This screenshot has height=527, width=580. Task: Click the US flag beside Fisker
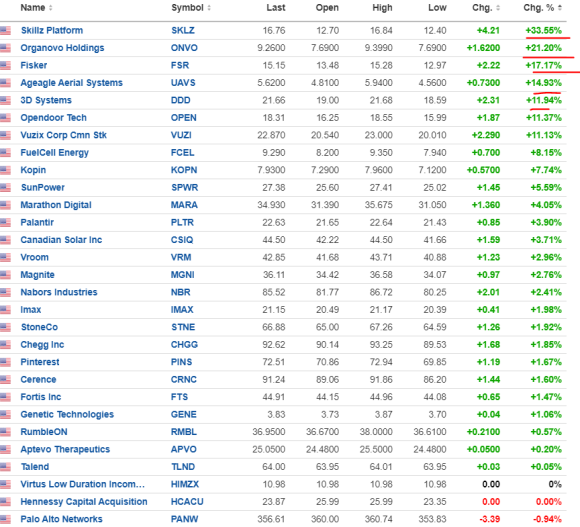6,65
